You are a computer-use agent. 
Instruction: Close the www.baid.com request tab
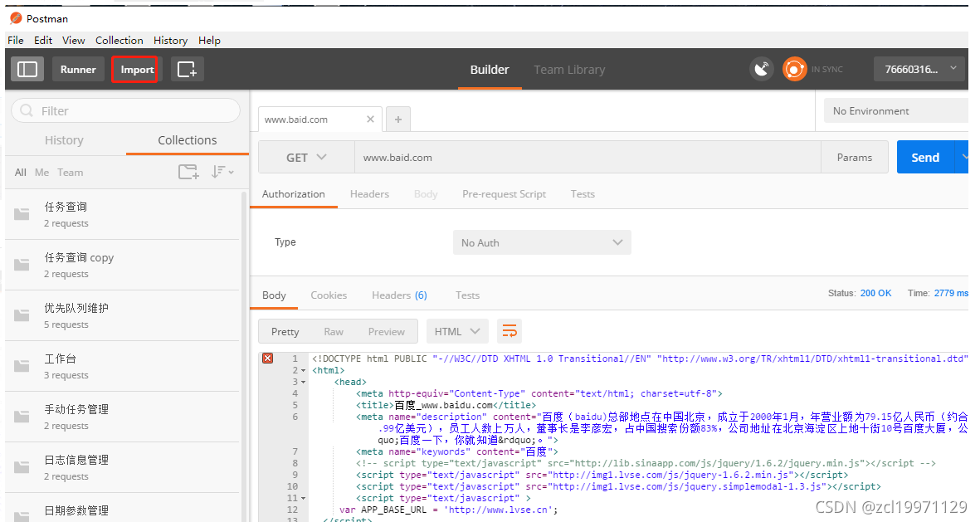click(x=370, y=119)
